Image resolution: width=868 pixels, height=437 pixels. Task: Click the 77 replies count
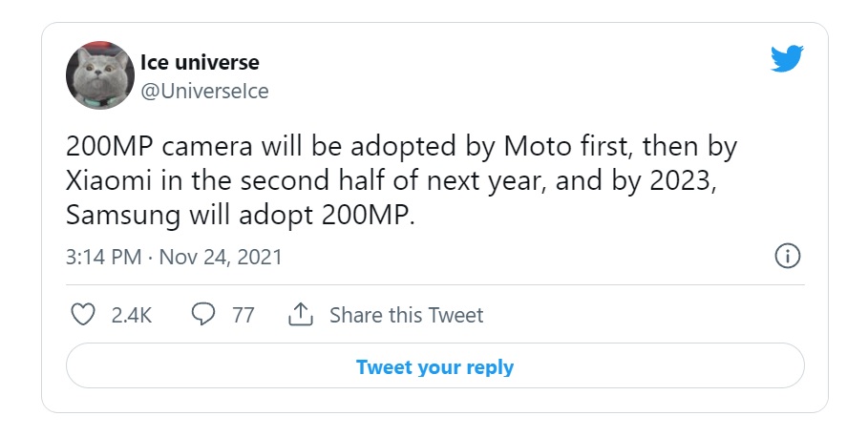(243, 315)
